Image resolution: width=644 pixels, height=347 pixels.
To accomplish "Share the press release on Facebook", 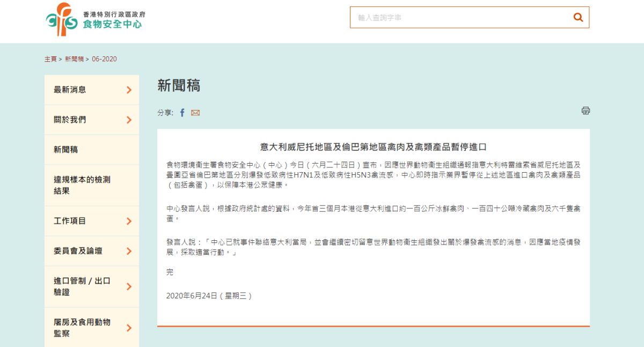I will point(182,113).
